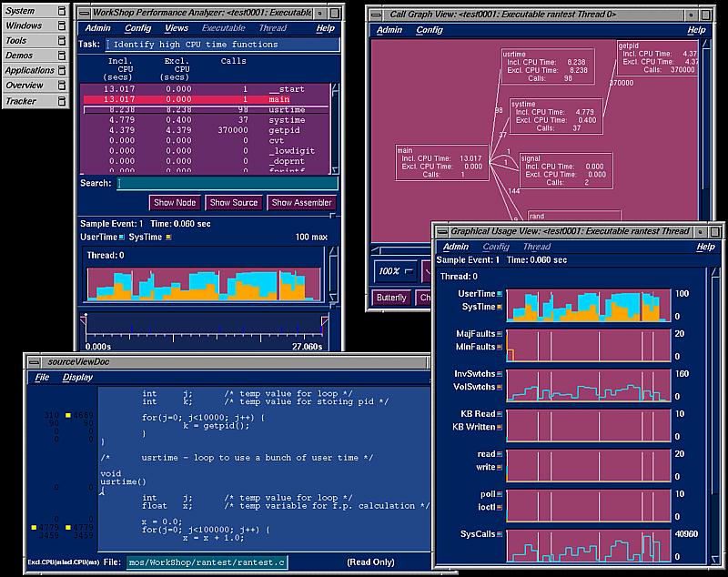Open the System toolchest menu icon
Viewport: 728px width, 577px height.
tap(62, 11)
